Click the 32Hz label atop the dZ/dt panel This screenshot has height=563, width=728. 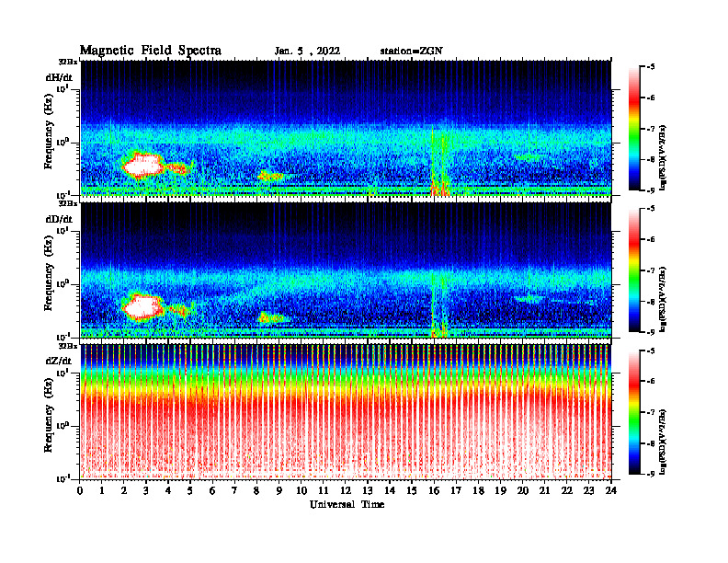[68, 346]
